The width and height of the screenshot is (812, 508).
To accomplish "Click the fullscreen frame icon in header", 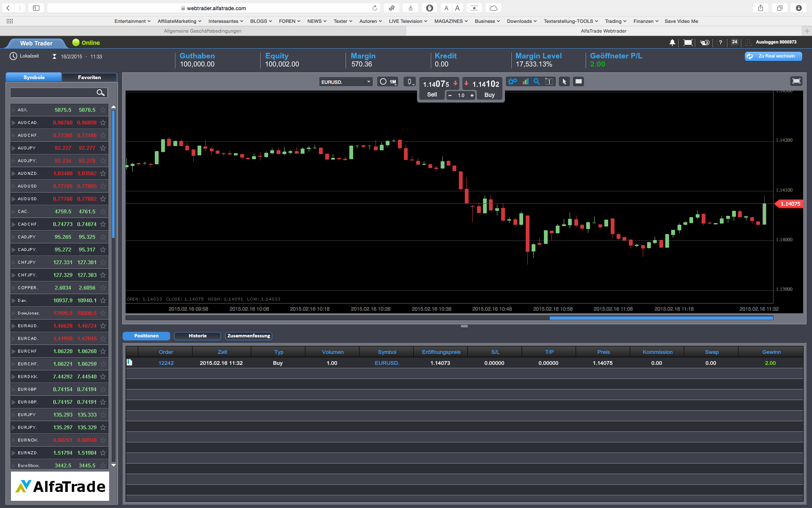I will (688, 42).
